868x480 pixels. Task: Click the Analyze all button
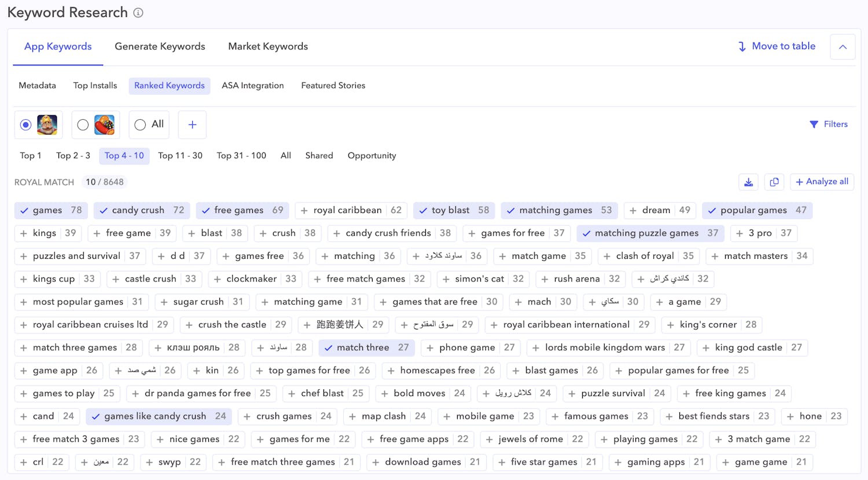click(822, 182)
